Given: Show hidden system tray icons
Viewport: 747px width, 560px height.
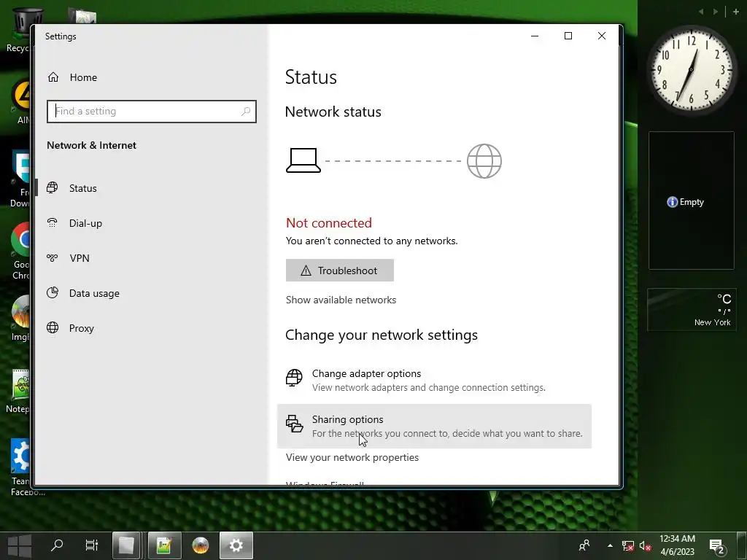Looking at the screenshot, I should (610, 545).
